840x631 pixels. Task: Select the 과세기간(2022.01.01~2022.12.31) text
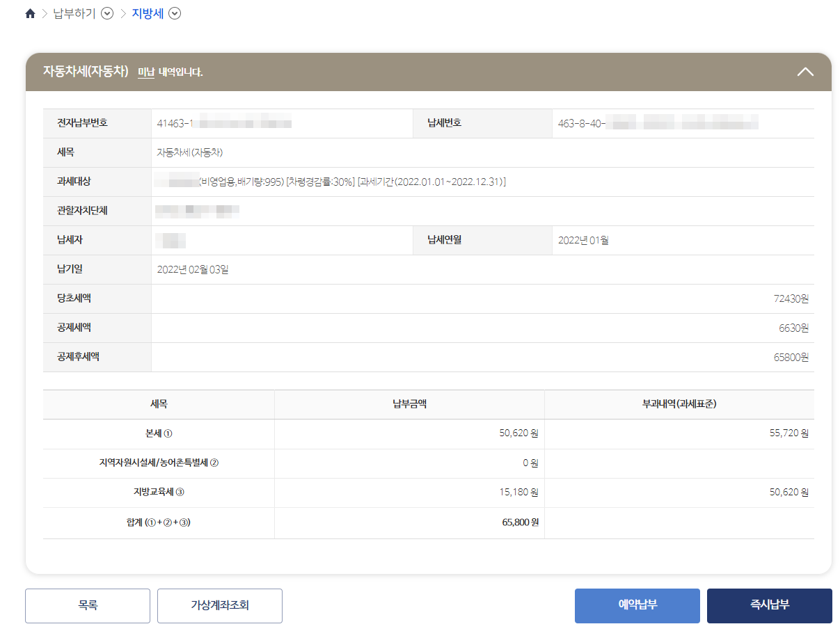click(432, 182)
